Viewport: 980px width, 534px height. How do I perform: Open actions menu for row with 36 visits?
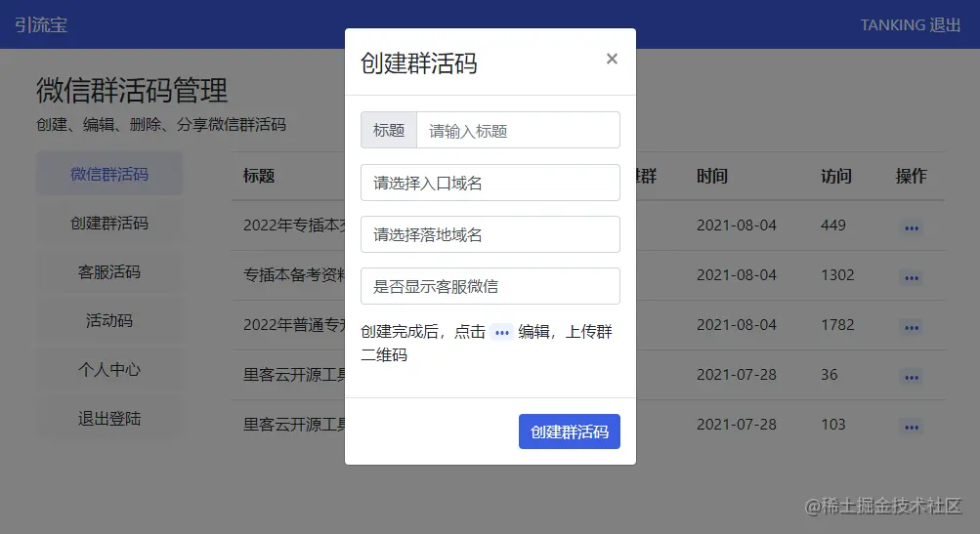tap(912, 377)
